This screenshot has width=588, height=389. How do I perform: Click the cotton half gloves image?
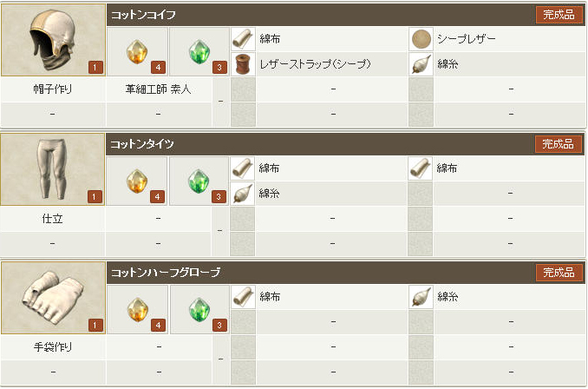53,299
